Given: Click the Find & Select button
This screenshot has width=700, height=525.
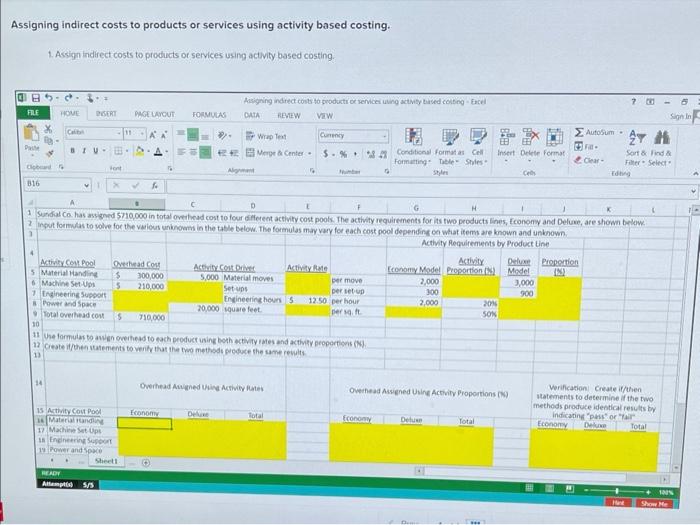Looking at the screenshot, I should pyautogui.click(x=661, y=149).
